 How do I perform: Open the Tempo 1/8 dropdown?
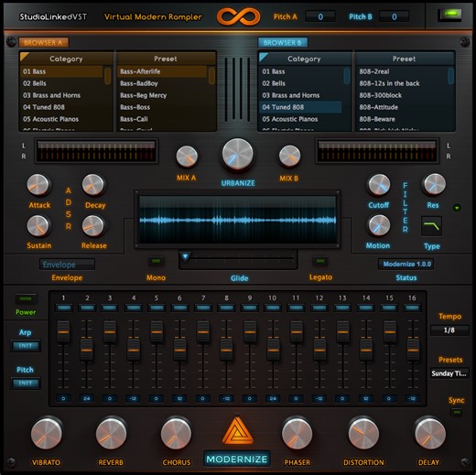pos(449,330)
